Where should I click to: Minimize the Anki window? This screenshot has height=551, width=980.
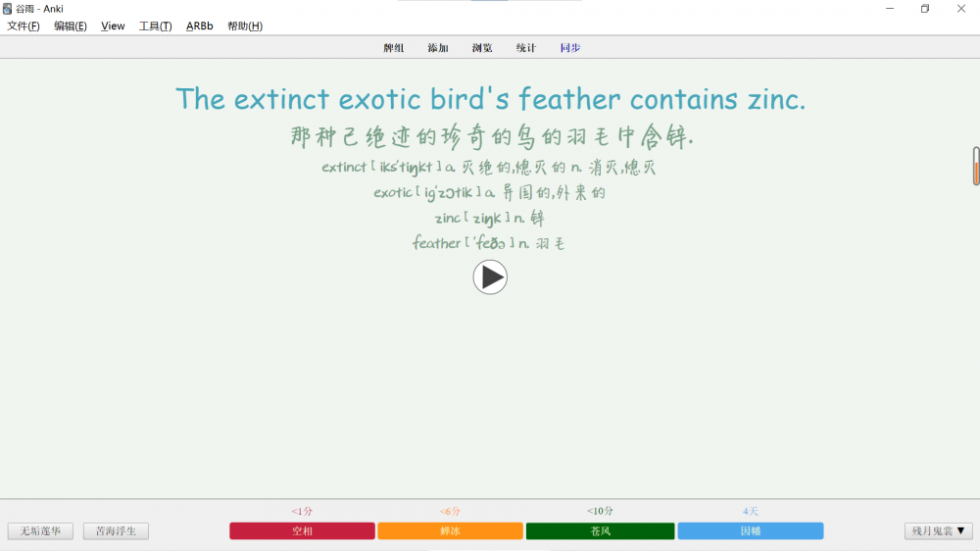(x=890, y=9)
